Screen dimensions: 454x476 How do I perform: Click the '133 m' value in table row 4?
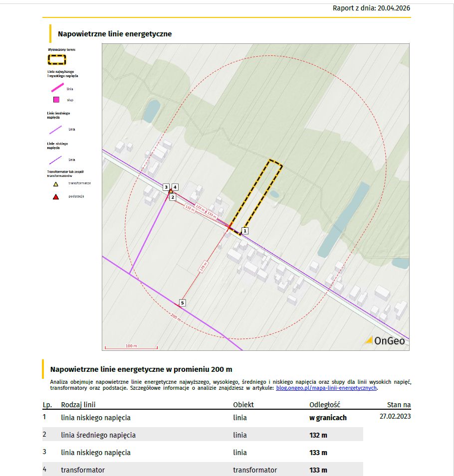click(x=318, y=470)
